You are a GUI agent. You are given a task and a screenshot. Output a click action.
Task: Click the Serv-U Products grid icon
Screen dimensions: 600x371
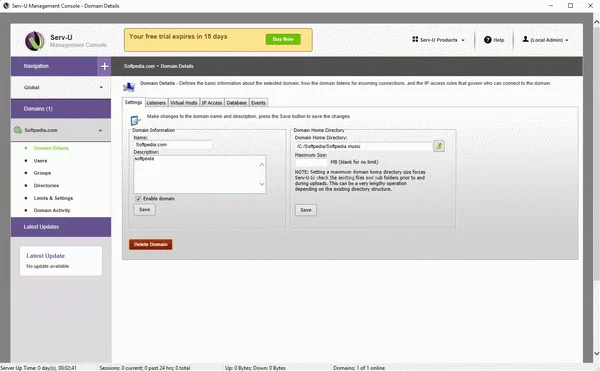point(415,39)
